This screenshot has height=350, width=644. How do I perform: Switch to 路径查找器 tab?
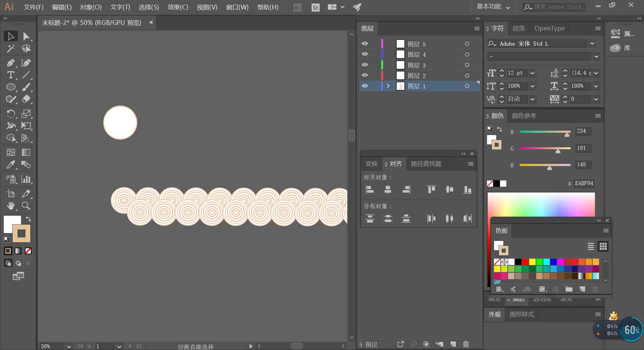[x=426, y=164]
